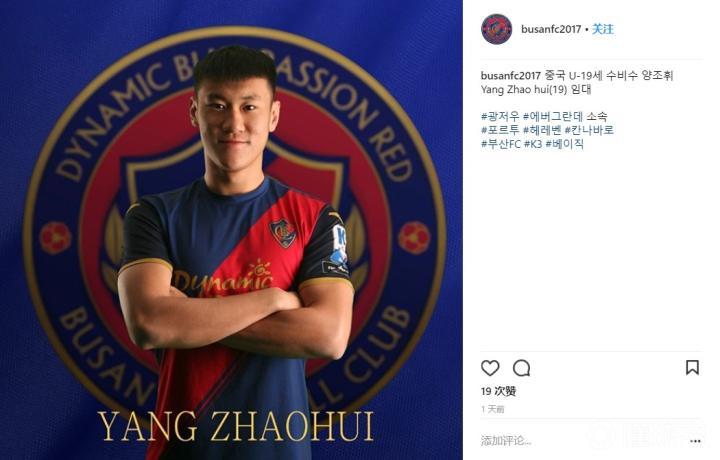
Task: Click the heart like icon
Action: (x=490, y=368)
